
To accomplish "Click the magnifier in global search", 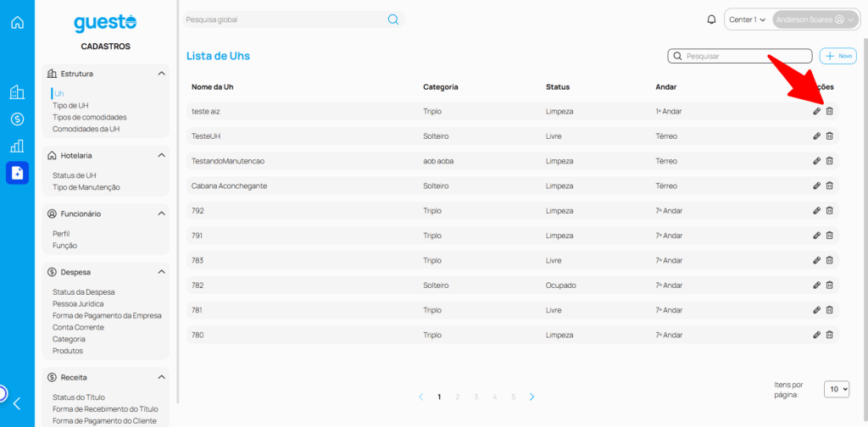I will click(393, 19).
